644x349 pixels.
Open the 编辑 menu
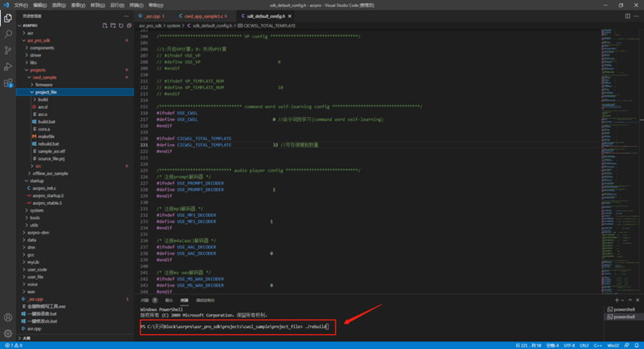[40, 5]
